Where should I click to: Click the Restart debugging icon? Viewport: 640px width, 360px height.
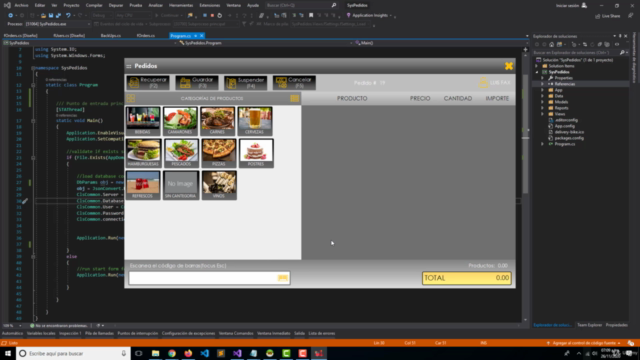220,16
